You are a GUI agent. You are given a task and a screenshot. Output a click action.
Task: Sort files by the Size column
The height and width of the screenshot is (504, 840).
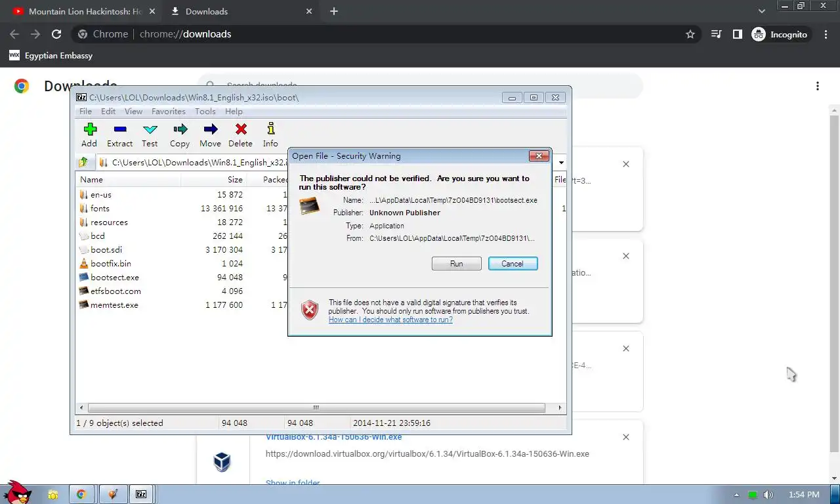pos(214,179)
